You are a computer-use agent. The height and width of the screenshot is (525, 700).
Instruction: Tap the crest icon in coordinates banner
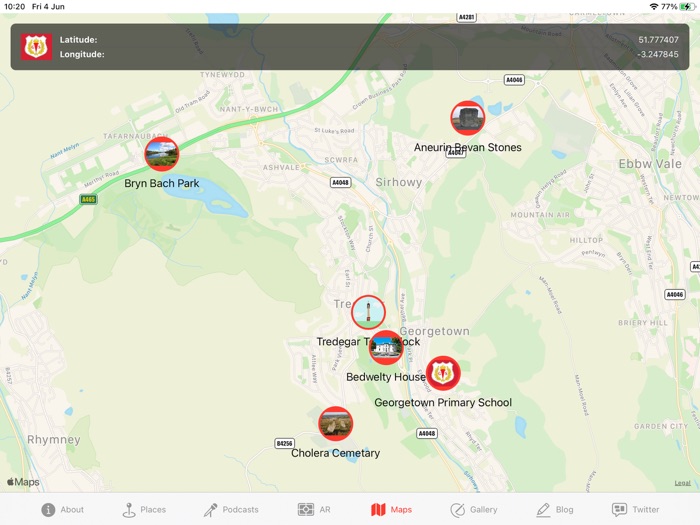click(36, 46)
